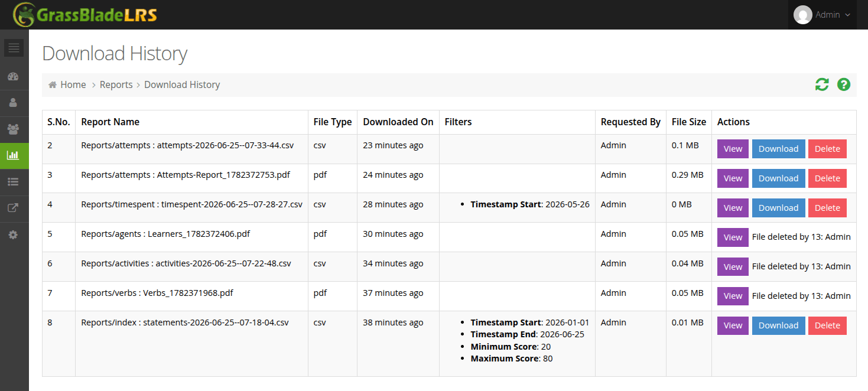Click the Download History page heading

[x=115, y=53]
